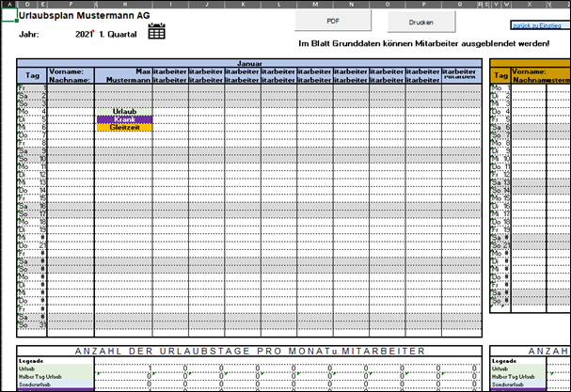Click the Januar month header

pos(248,63)
